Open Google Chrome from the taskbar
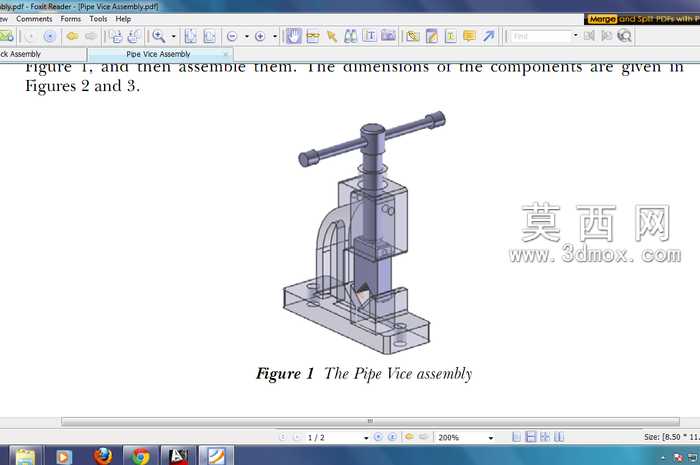Image resolution: width=700 pixels, height=465 pixels. 140,456
